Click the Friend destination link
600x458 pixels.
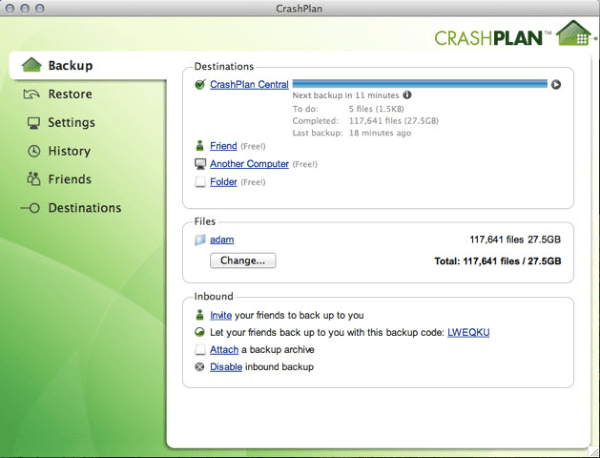coord(223,146)
